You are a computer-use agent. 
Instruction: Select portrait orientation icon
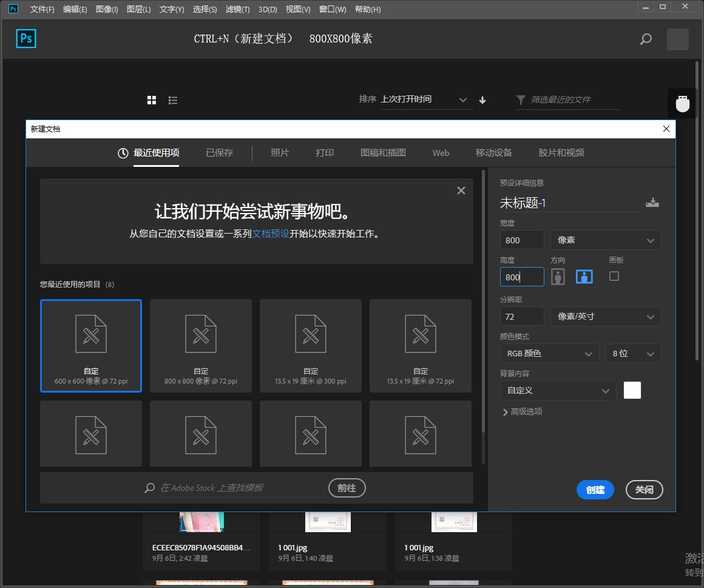[x=558, y=277]
